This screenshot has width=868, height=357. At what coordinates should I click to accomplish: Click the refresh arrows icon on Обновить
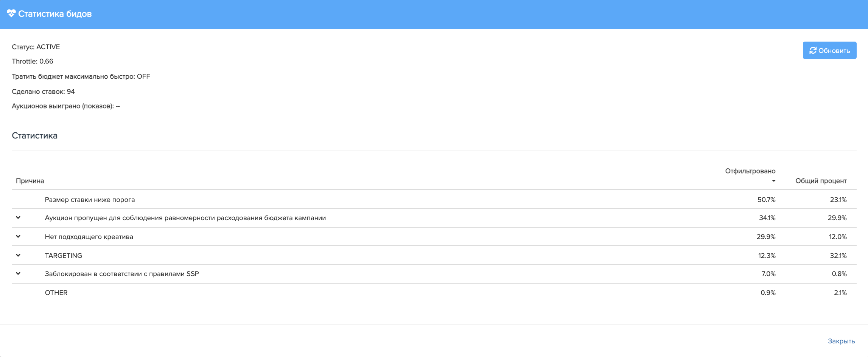coord(812,51)
